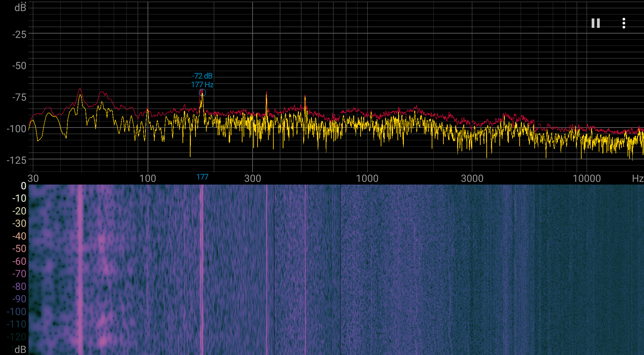This screenshot has width=644, height=355.
Task: Click the -25 dB level axis label
Action: coord(19,34)
